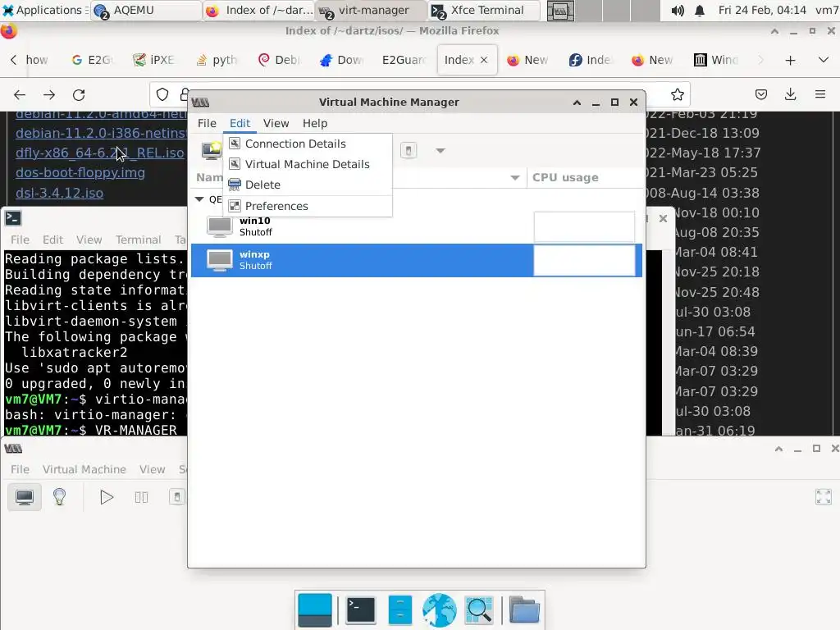Roll up the Virtual Machine Manager window
The height and width of the screenshot is (630, 840).
577,103
